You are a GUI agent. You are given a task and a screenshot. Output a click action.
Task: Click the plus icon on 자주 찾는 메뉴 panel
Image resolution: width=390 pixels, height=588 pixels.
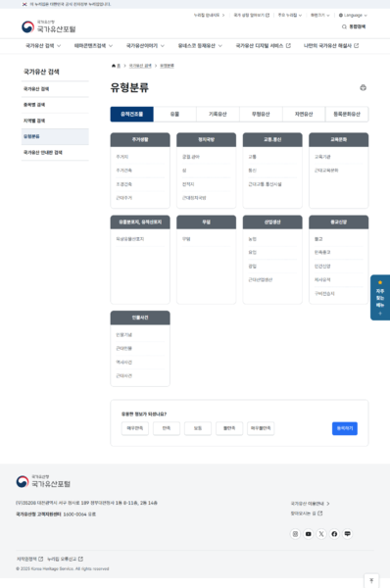click(x=380, y=314)
